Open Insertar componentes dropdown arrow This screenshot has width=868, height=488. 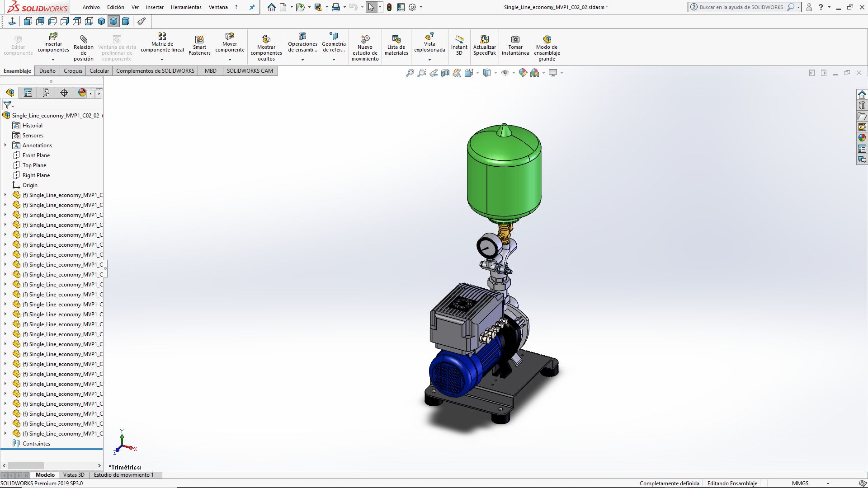coord(53,60)
